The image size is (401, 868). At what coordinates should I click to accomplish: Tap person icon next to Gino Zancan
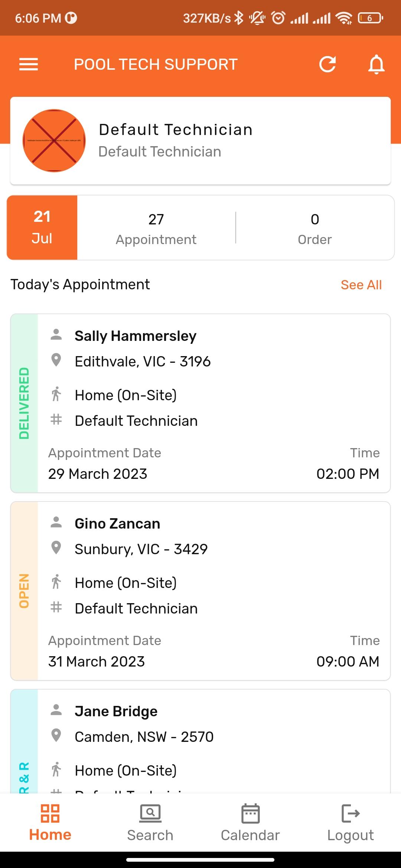pos(56,522)
